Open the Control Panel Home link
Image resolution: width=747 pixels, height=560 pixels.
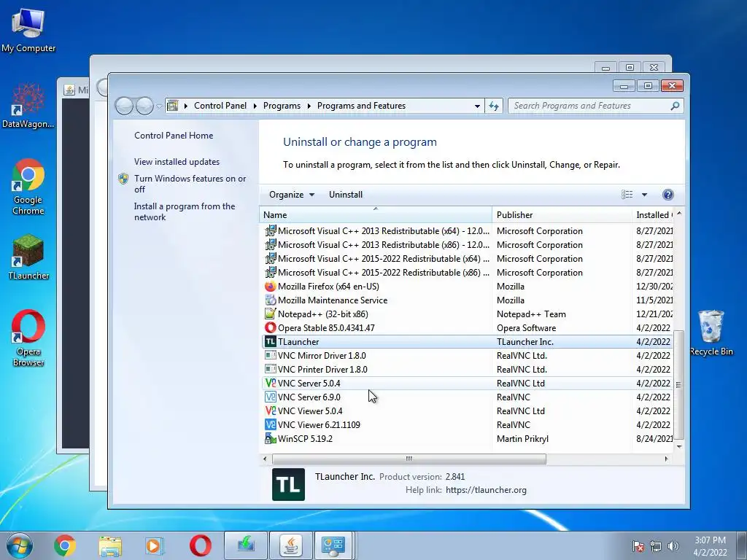174,135
